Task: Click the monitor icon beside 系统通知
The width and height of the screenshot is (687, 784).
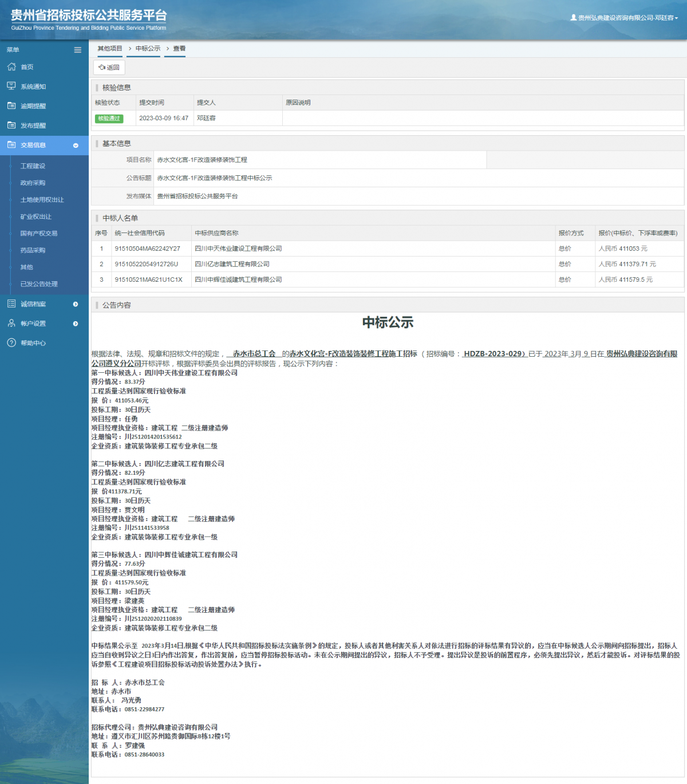Action: [11, 86]
